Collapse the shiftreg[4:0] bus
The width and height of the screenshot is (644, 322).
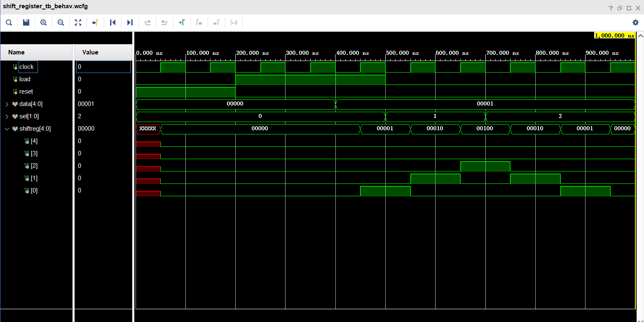[7, 129]
